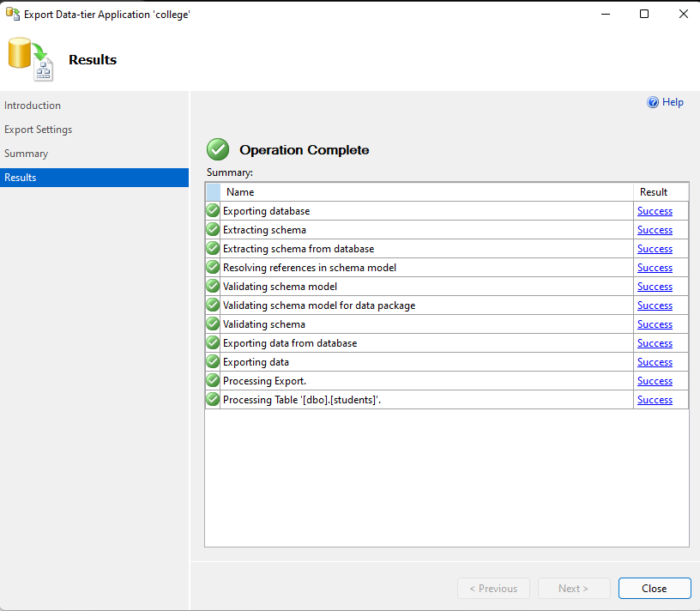Select 'Validating schema model for data package' text
The width and height of the screenshot is (700, 611).
click(x=319, y=305)
